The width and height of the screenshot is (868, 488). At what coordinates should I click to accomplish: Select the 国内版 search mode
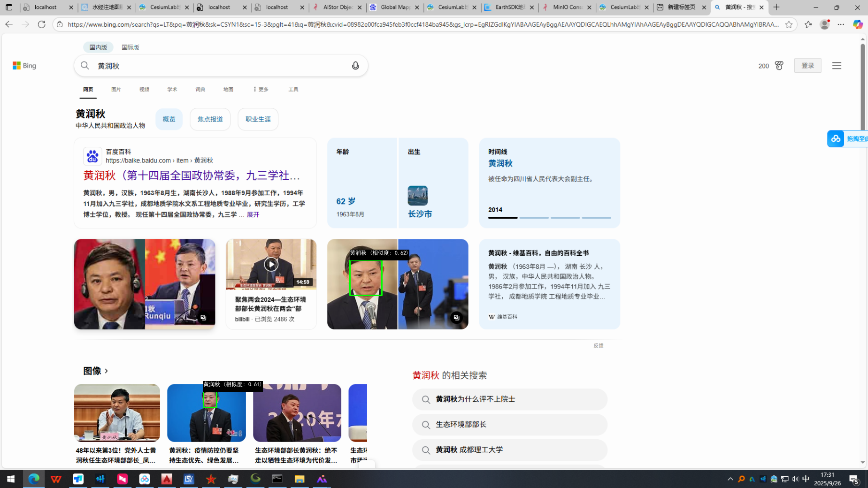pyautogui.click(x=98, y=47)
